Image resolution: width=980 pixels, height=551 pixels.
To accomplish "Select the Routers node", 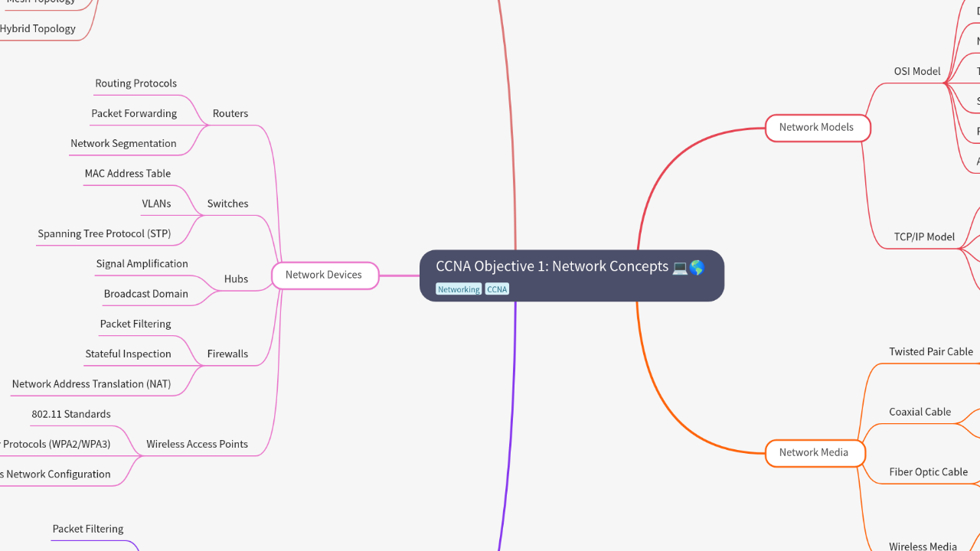I will tap(230, 113).
